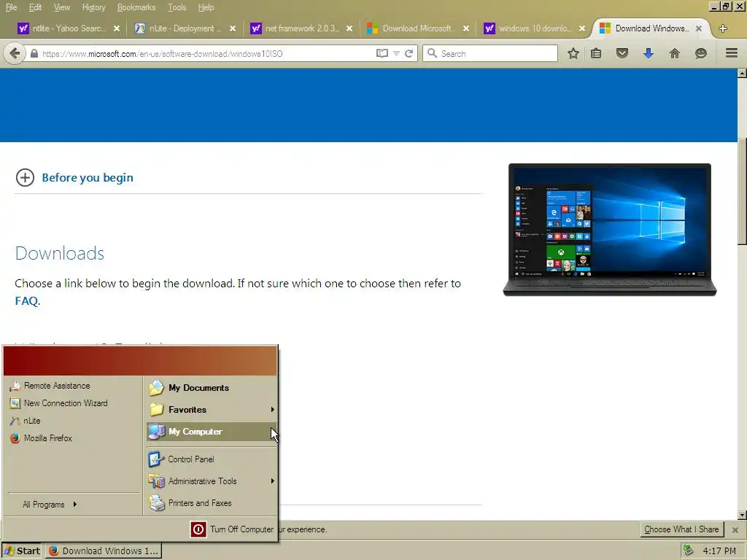
Task: Close the active Download Windows tab
Action: click(699, 28)
